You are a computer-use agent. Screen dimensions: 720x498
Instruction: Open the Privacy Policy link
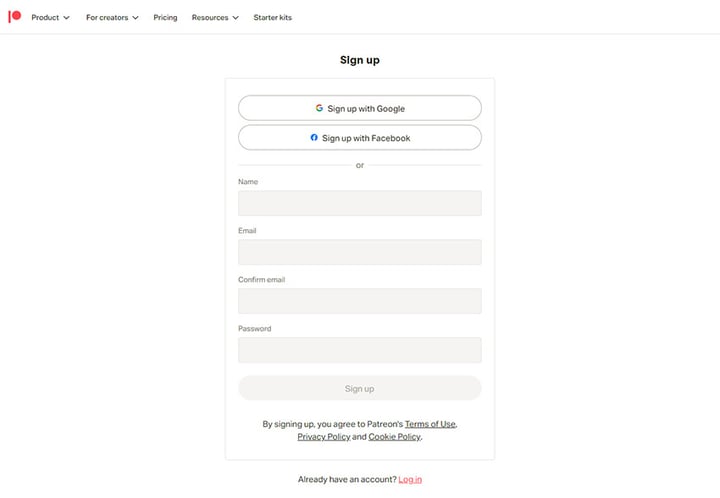click(324, 436)
